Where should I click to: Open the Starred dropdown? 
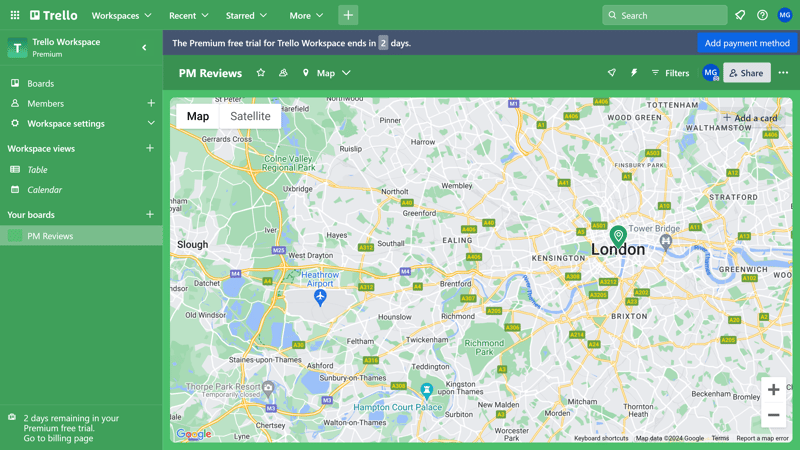(246, 15)
